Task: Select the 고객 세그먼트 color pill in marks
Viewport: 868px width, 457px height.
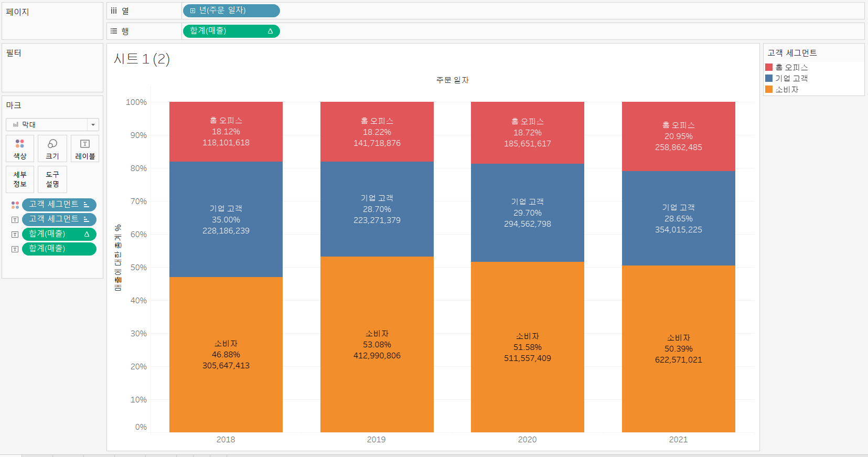Action: click(x=59, y=205)
